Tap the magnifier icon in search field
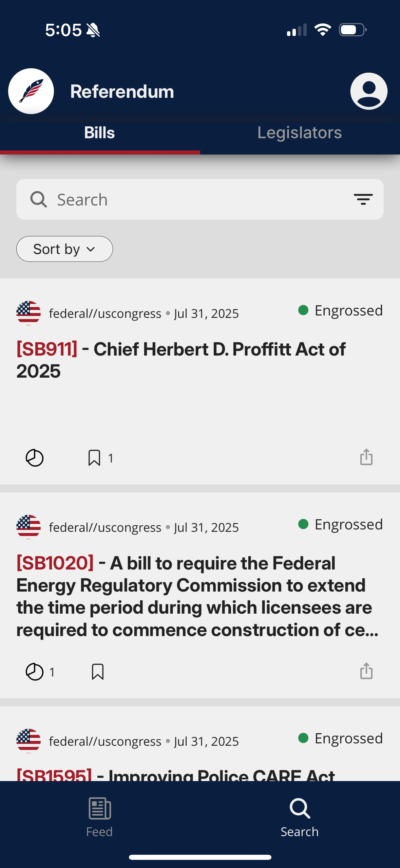The image size is (400, 868). coord(39,199)
